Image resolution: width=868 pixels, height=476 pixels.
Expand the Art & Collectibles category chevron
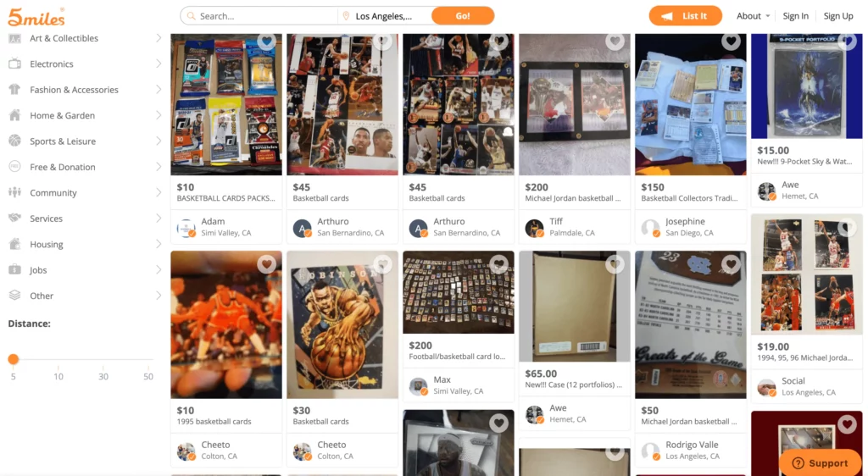[159, 38]
